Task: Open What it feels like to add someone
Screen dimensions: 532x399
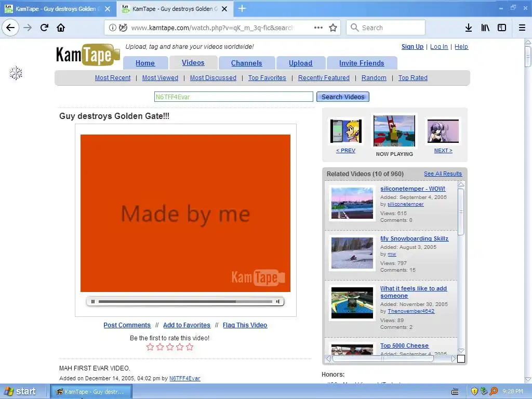Action: point(413,292)
